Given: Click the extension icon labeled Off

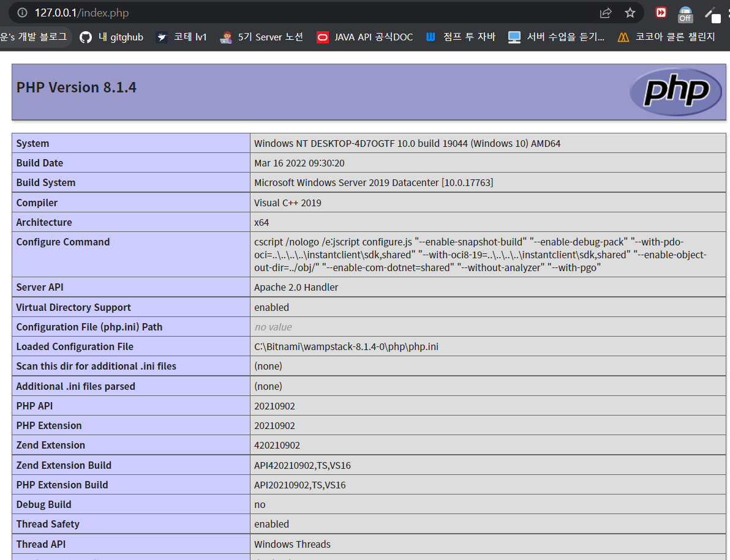Looking at the screenshot, I should (685, 15).
